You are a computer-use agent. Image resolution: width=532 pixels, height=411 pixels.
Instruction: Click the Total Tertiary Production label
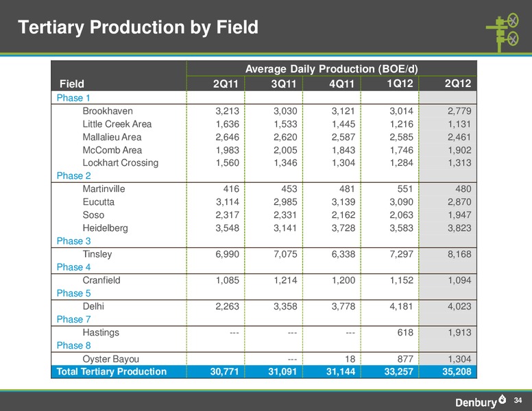click(x=112, y=372)
